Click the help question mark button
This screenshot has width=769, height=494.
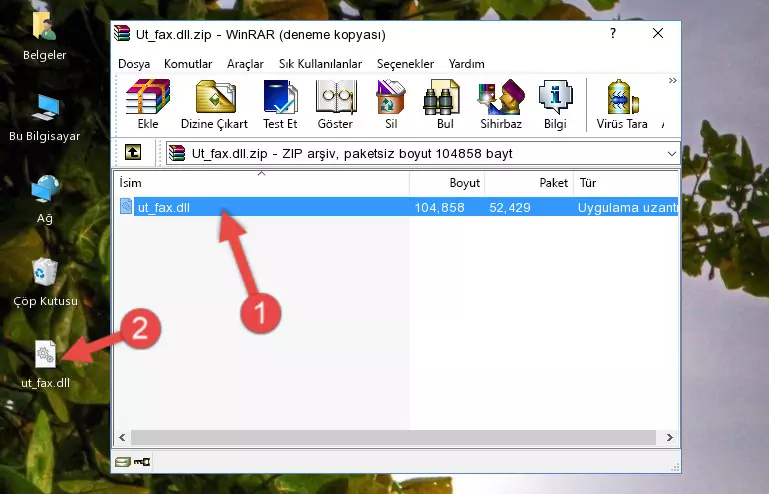(x=613, y=33)
